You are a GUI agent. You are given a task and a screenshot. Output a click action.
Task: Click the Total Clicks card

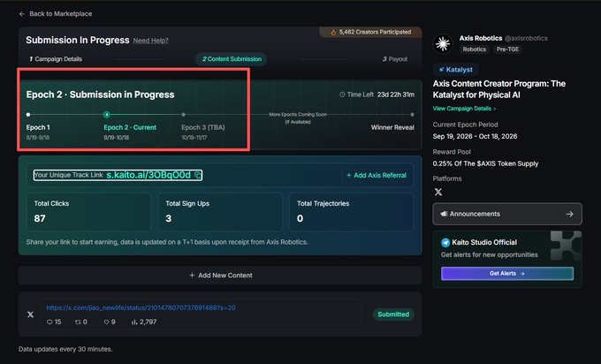point(88,212)
